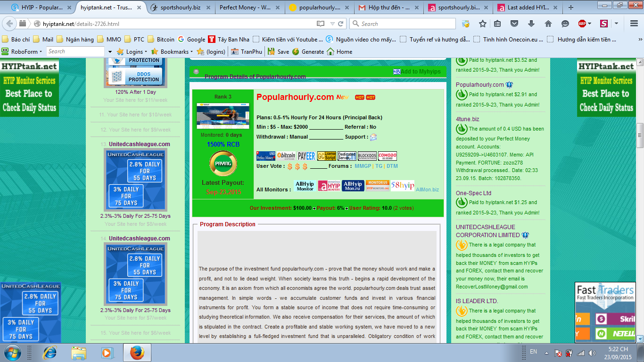The image size is (644, 362).
Task: Switch to the Perfect Money tab
Action: pyautogui.click(x=251, y=8)
